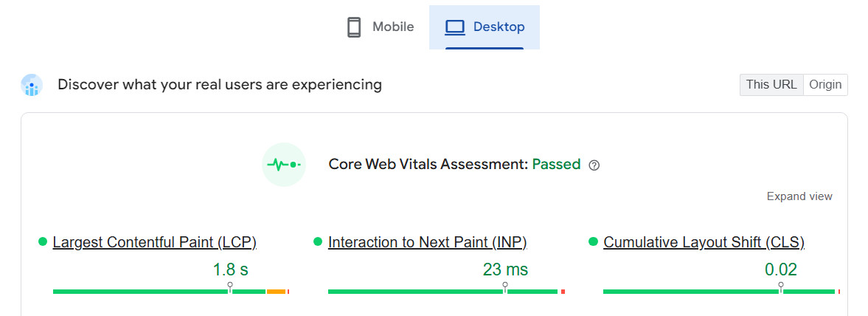Click the green dot beside INP
The width and height of the screenshot is (868, 316).
coord(318,241)
